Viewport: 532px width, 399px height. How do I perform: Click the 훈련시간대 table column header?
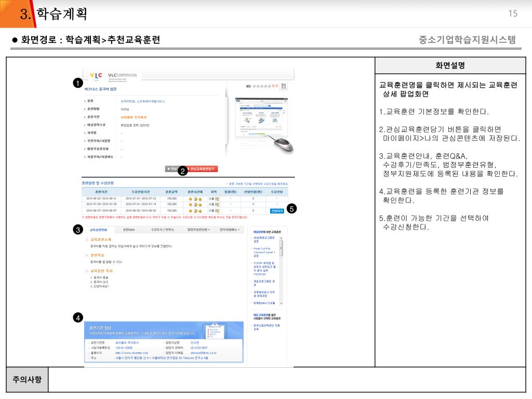195,192
